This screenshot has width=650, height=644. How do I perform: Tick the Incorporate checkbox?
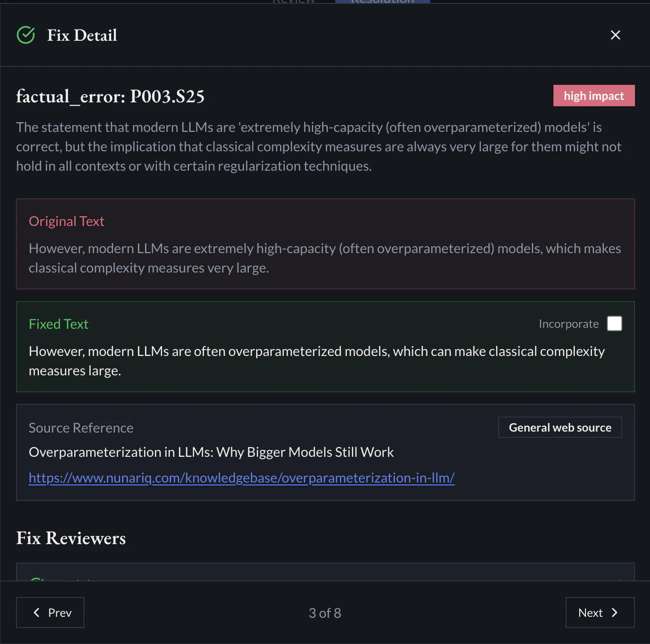click(614, 323)
